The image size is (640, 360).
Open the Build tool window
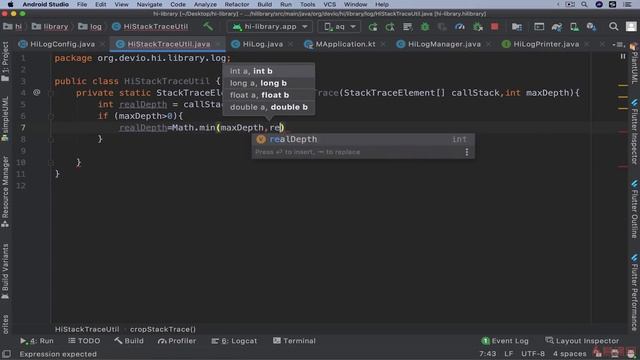(x=129, y=341)
